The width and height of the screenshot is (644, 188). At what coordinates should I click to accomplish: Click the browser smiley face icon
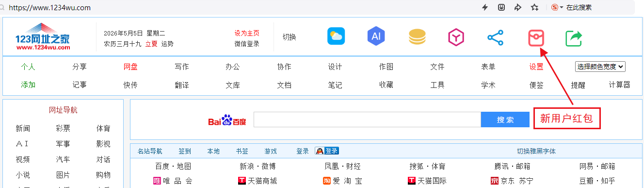[x=501, y=7]
